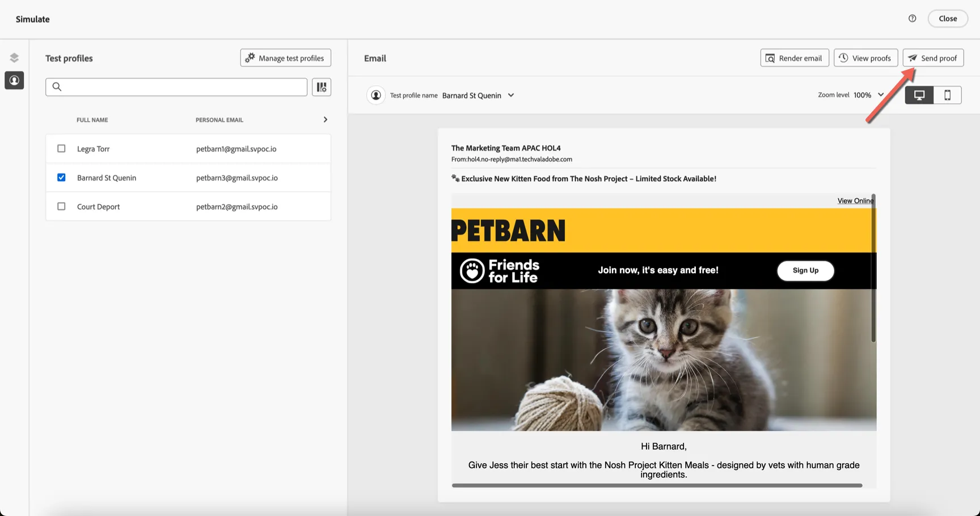Click the FULL NAME column header
Image resolution: width=980 pixels, height=516 pixels.
(92, 120)
